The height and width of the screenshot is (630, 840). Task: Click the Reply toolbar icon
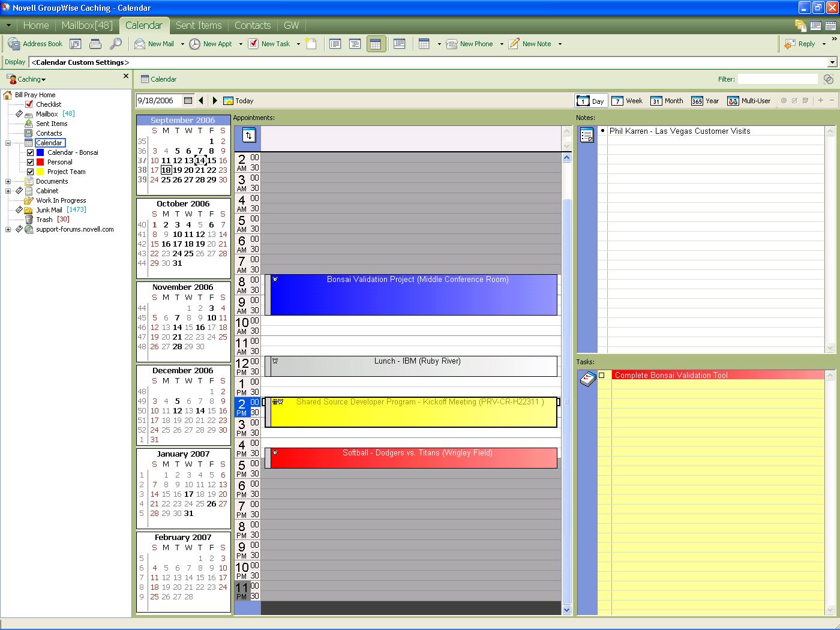(x=790, y=44)
